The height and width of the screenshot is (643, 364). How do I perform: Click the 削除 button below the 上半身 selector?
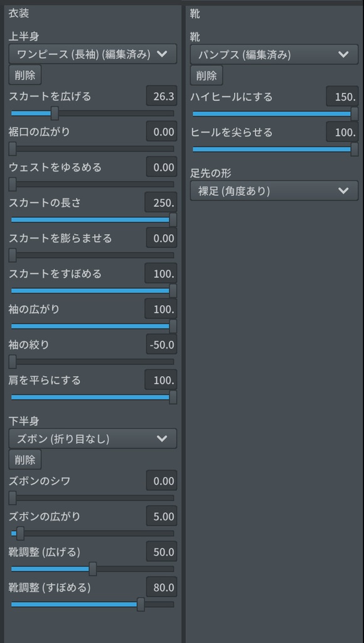click(24, 75)
